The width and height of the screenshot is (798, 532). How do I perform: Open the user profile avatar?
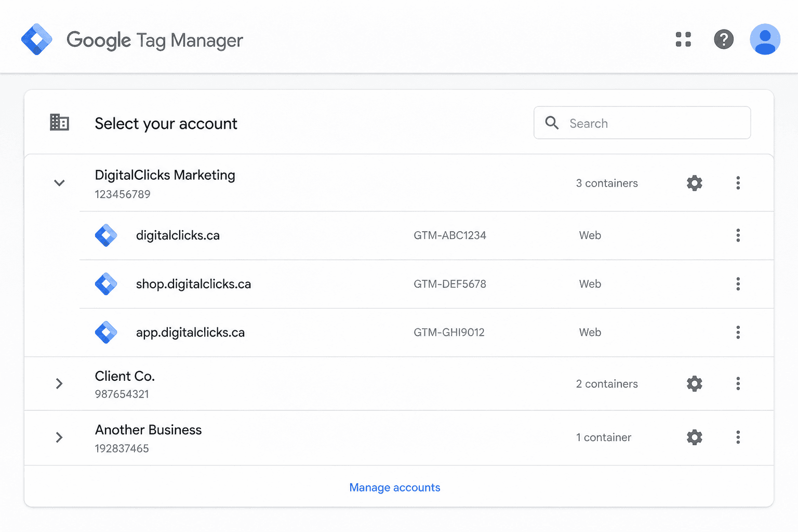(x=765, y=39)
